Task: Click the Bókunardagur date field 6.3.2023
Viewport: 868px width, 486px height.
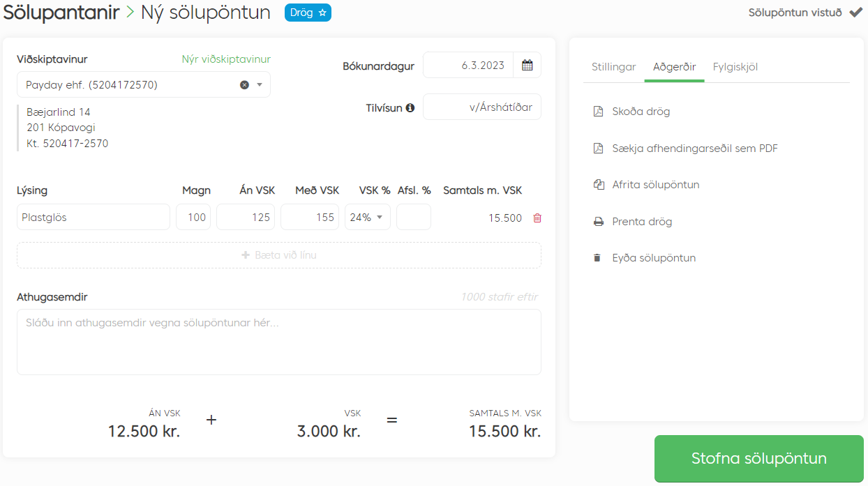Action: tap(468, 66)
